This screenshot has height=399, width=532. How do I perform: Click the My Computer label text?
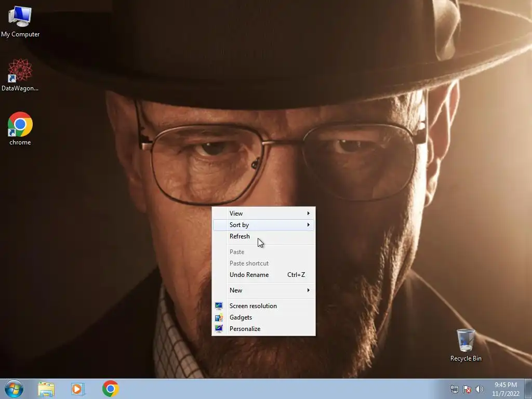(20, 34)
